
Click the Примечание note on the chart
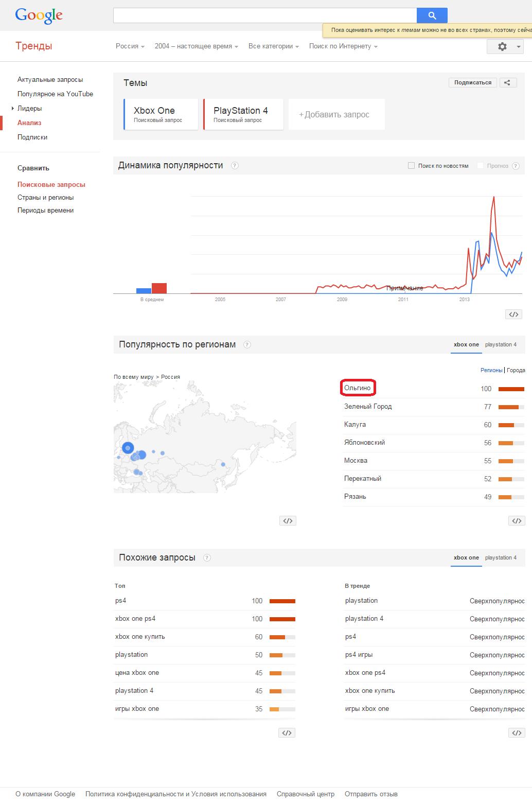[404, 288]
